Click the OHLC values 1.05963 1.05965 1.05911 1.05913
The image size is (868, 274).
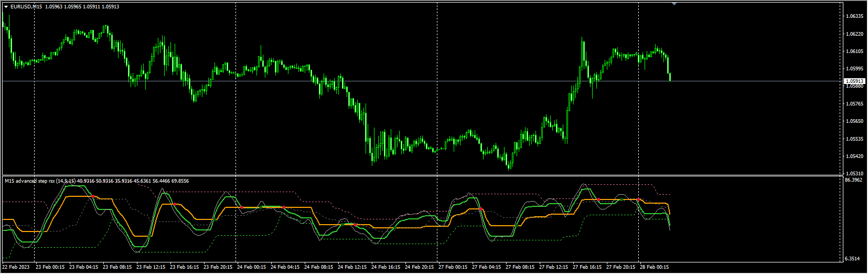(82, 7)
